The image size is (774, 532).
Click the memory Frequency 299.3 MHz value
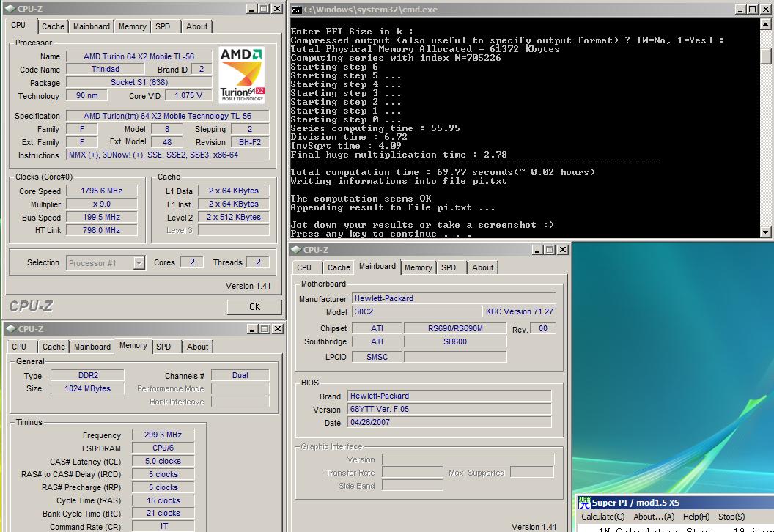point(163,435)
